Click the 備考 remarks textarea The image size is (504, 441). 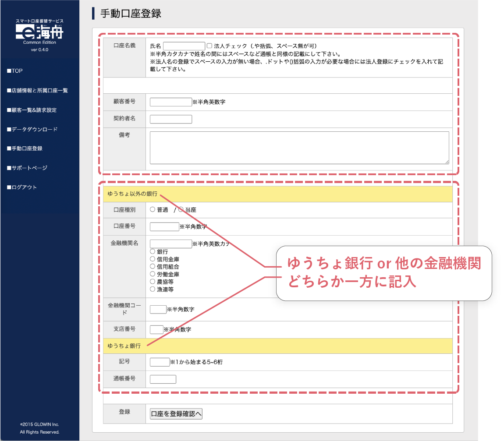pyautogui.click(x=299, y=148)
